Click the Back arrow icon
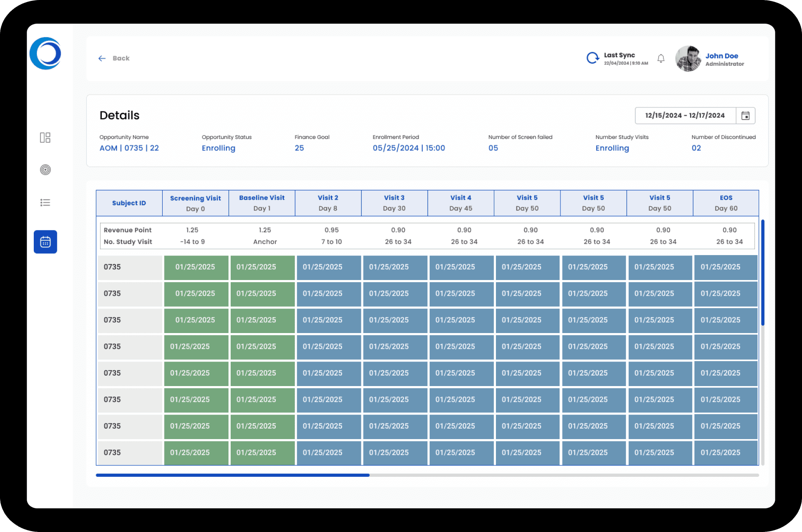Image resolution: width=802 pixels, height=532 pixels. click(x=102, y=58)
